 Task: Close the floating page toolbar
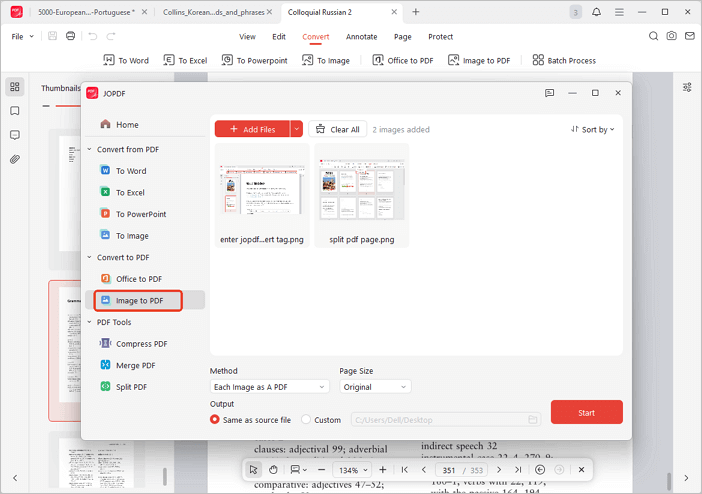point(581,469)
